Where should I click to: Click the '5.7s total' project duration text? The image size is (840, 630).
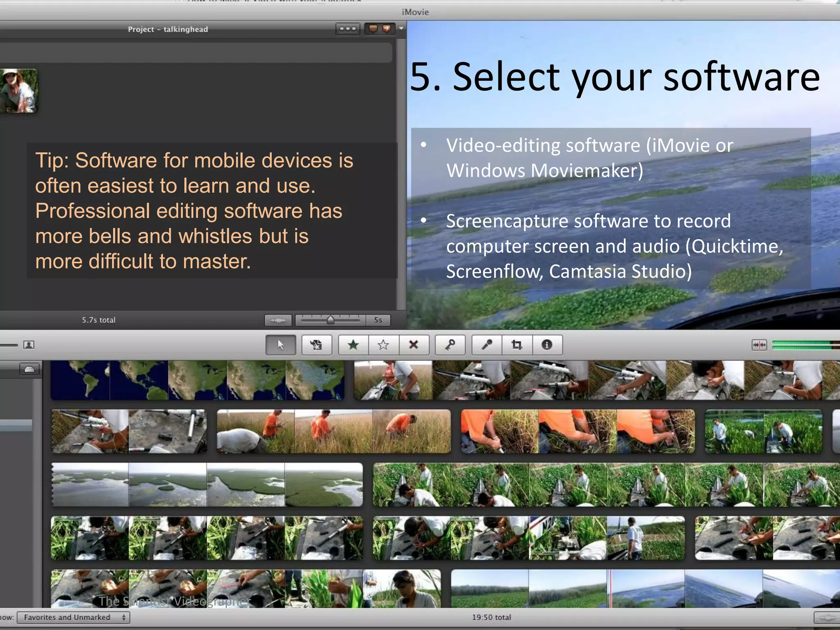98,320
